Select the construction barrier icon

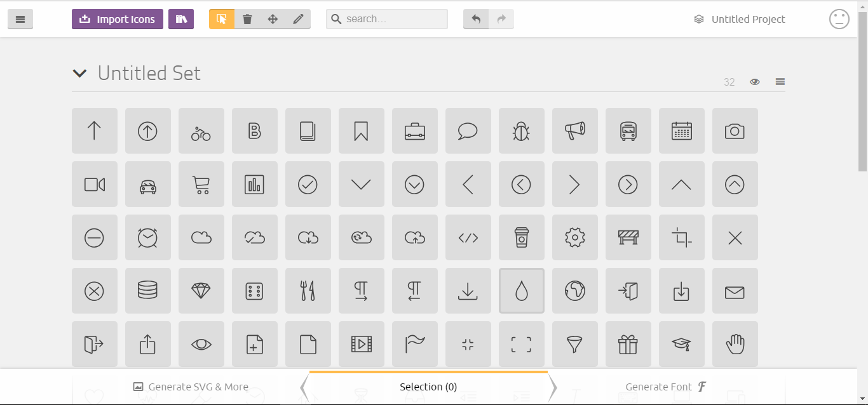click(x=628, y=237)
